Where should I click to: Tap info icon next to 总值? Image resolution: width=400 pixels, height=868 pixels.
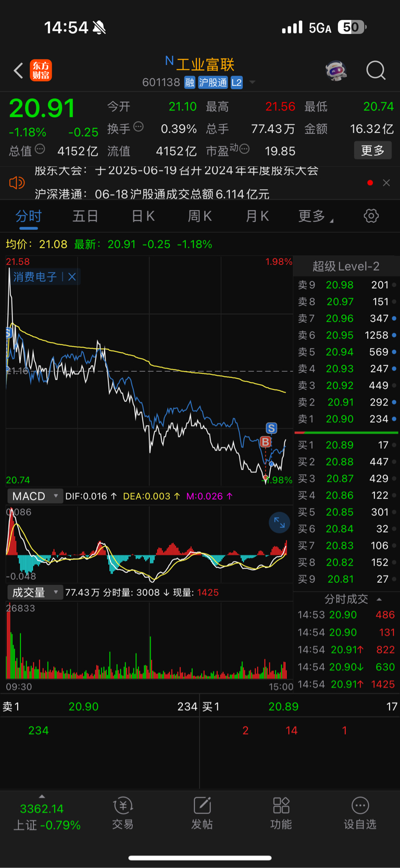pyautogui.click(x=40, y=149)
